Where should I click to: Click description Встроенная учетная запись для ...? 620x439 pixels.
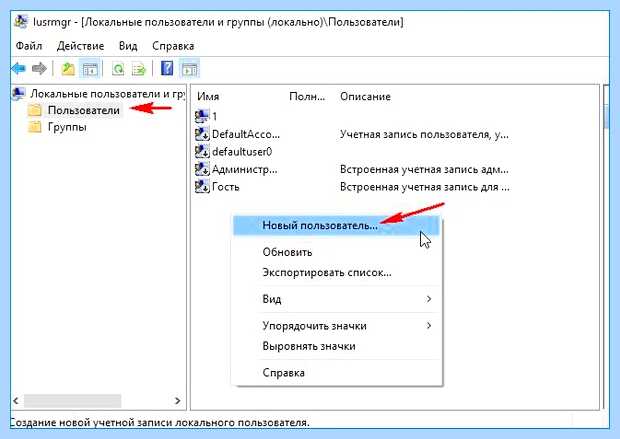click(x=425, y=187)
